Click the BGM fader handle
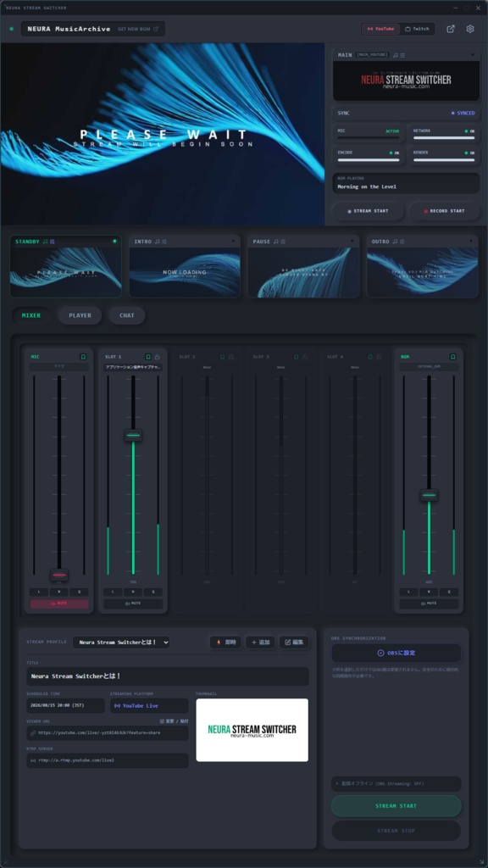Screen dimensions: 488x868 point(429,495)
